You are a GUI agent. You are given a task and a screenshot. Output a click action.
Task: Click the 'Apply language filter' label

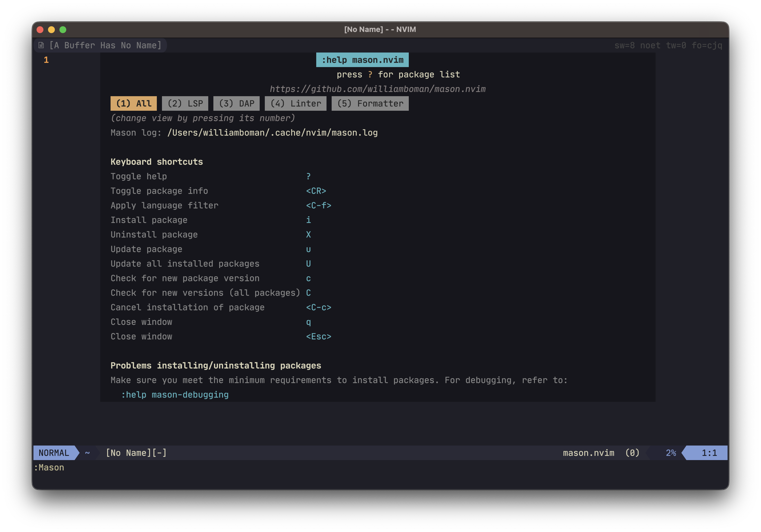[x=165, y=205]
